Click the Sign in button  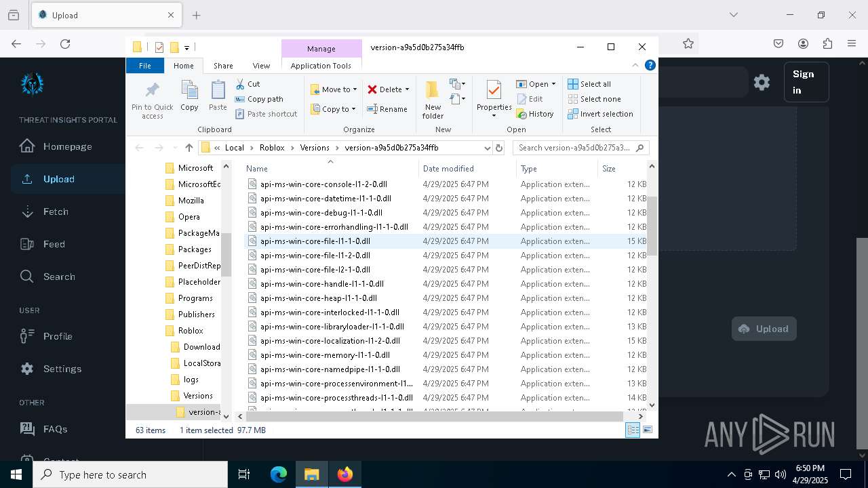tap(806, 82)
